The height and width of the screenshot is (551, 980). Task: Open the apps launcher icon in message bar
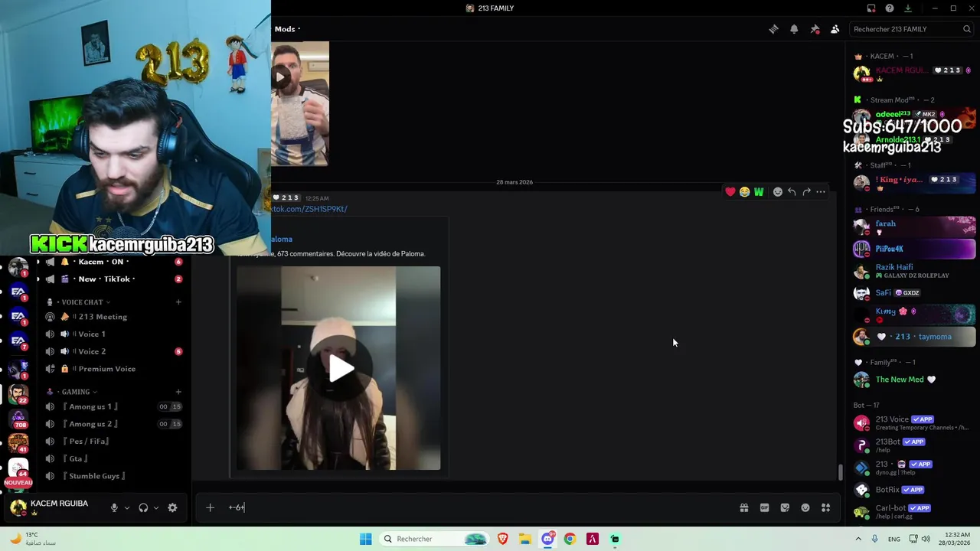point(825,507)
